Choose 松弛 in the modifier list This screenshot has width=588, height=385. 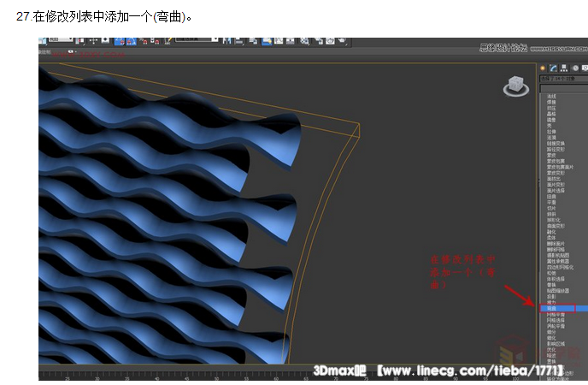click(x=551, y=273)
